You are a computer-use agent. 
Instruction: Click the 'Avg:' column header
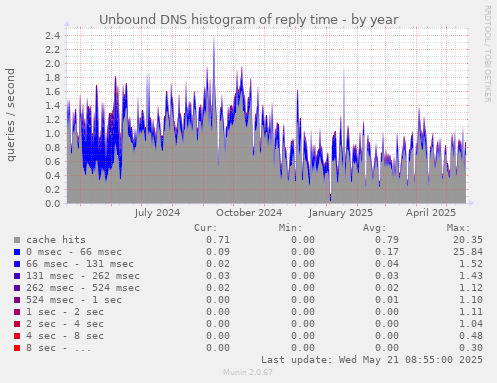pyautogui.click(x=374, y=228)
